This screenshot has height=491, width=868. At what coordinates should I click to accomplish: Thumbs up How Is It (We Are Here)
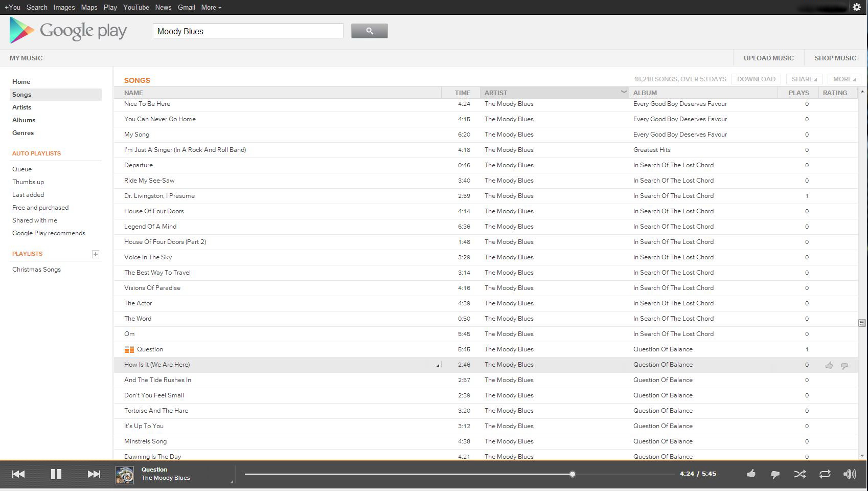click(829, 365)
